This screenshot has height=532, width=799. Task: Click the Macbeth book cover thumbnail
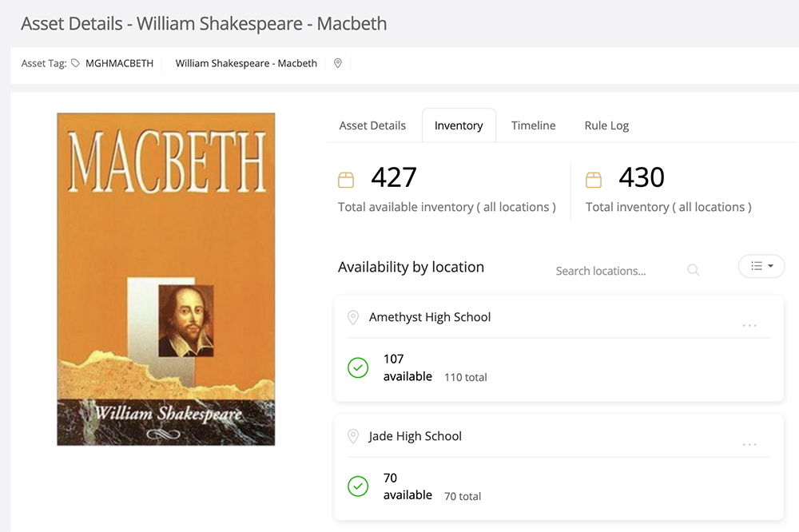coord(165,279)
